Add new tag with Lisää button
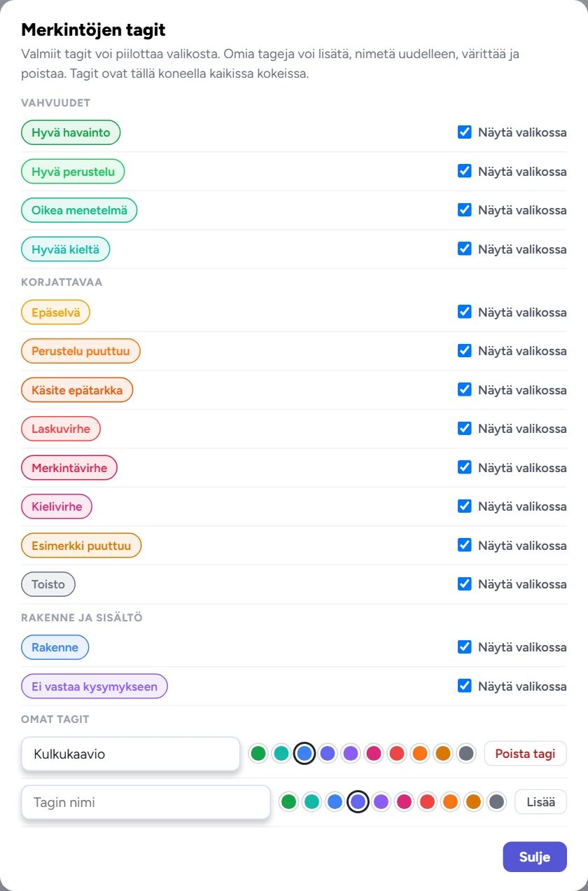588x891 pixels. [x=540, y=801]
